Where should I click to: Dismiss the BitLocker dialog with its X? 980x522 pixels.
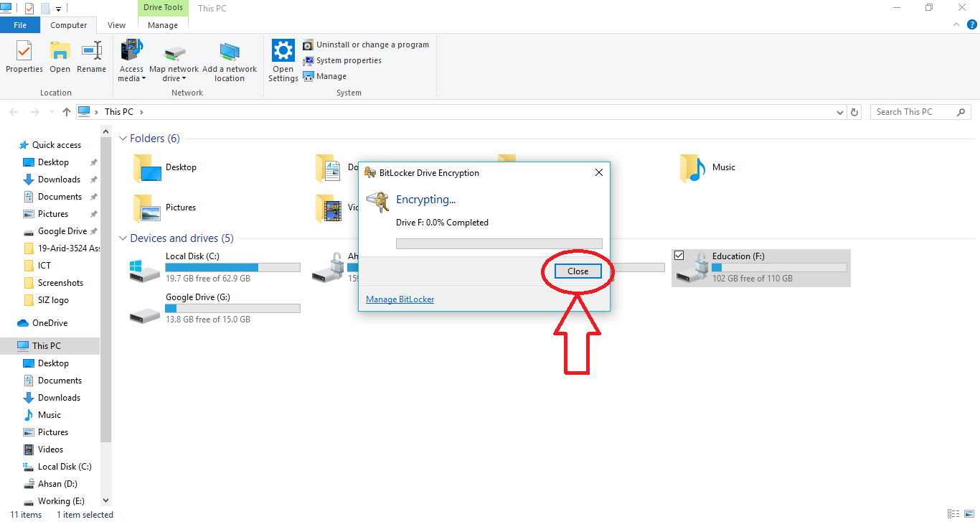(599, 172)
